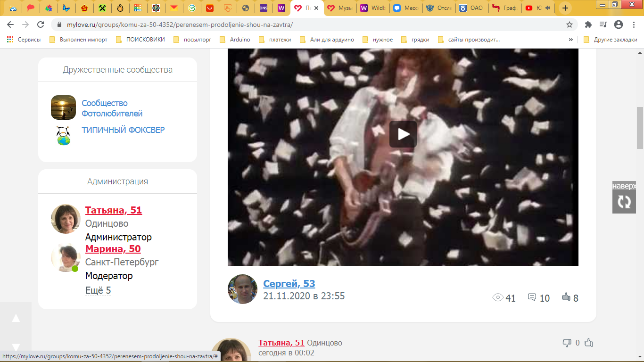Open the грядки bookmark folder
The image size is (644, 362).
[x=415, y=40]
